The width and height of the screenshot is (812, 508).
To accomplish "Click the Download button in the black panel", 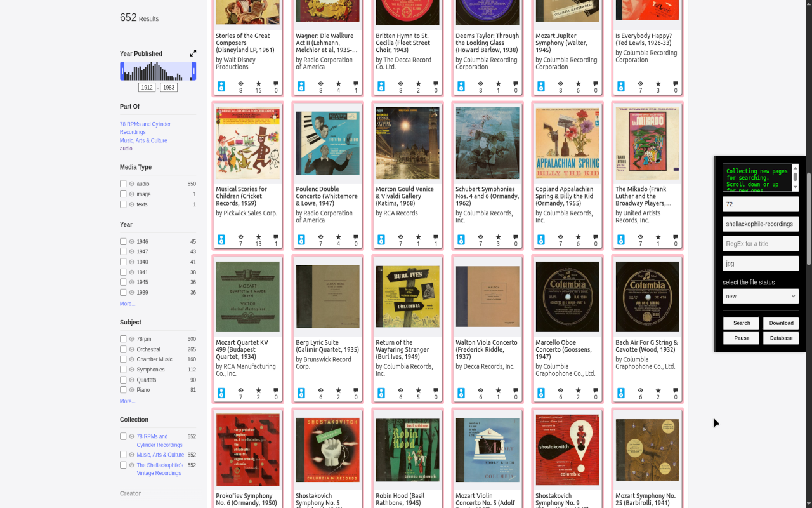I will click(781, 323).
